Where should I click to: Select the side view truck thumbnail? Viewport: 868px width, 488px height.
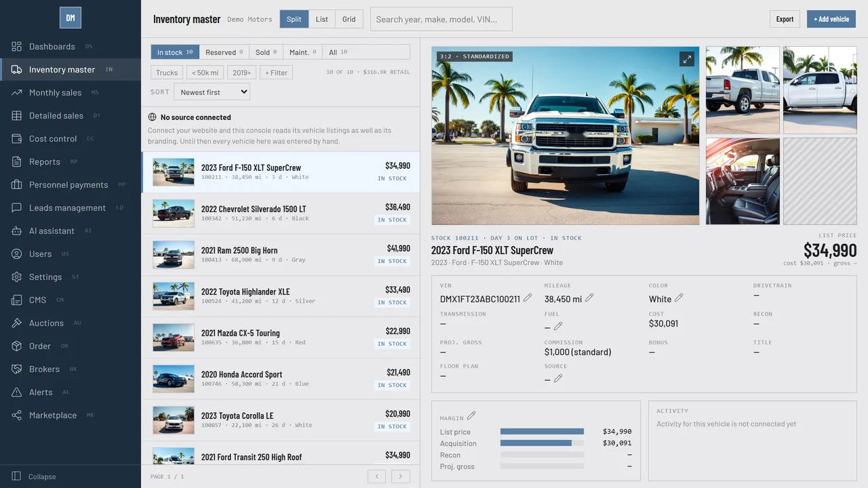click(x=820, y=89)
